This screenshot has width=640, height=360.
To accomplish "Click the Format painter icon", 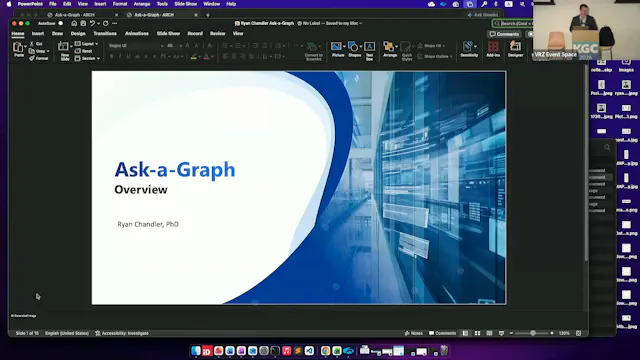I will [x=32, y=58].
